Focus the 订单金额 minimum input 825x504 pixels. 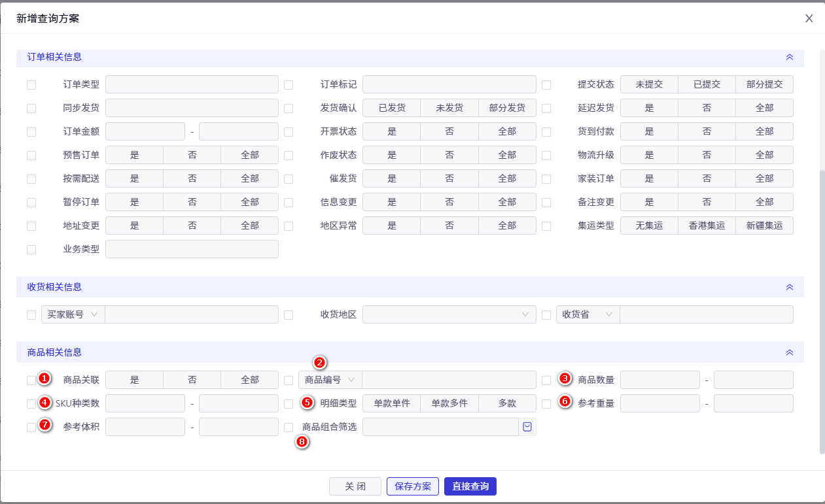click(x=145, y=131)
